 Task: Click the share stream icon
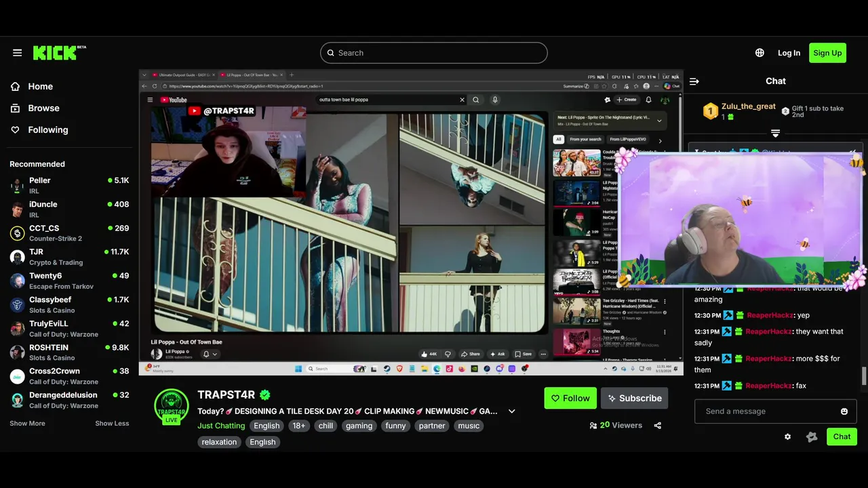(x=658, y=426)
